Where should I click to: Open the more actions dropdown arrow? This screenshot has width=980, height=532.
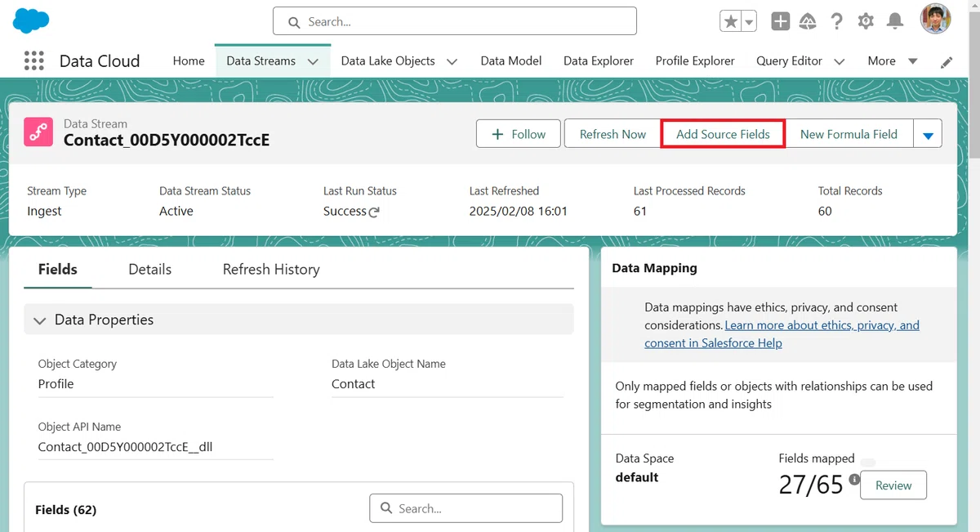pyautogui.click(x=928, y=134)
